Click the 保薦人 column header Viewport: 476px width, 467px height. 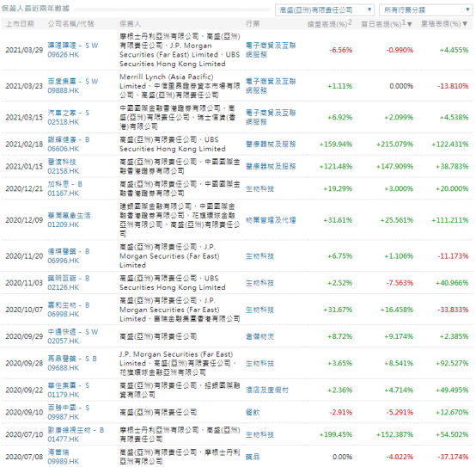click(130, 24)
